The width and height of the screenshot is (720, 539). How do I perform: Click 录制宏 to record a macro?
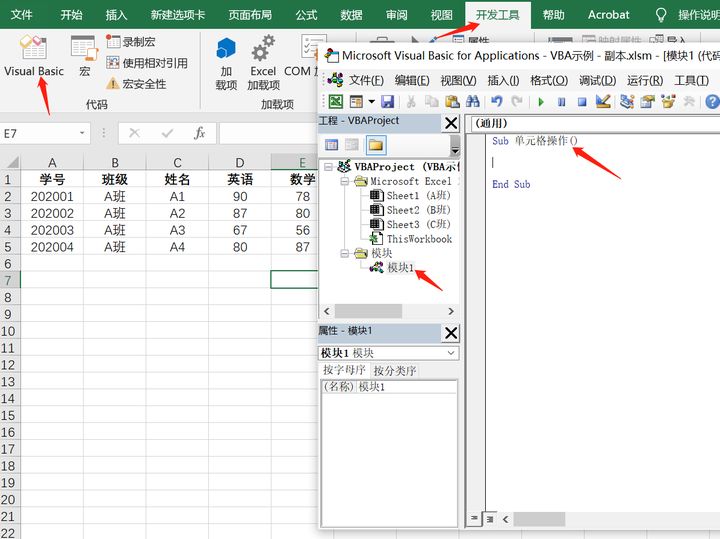(131, 42)
